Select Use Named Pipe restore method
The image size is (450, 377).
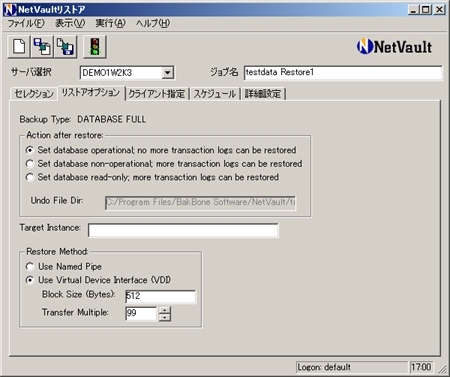30,266
